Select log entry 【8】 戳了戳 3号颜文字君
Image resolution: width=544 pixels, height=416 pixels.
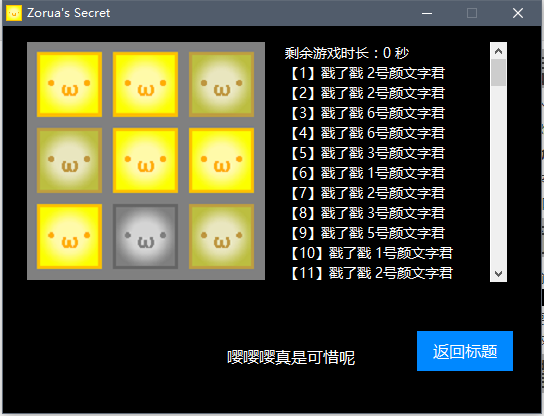367,213
